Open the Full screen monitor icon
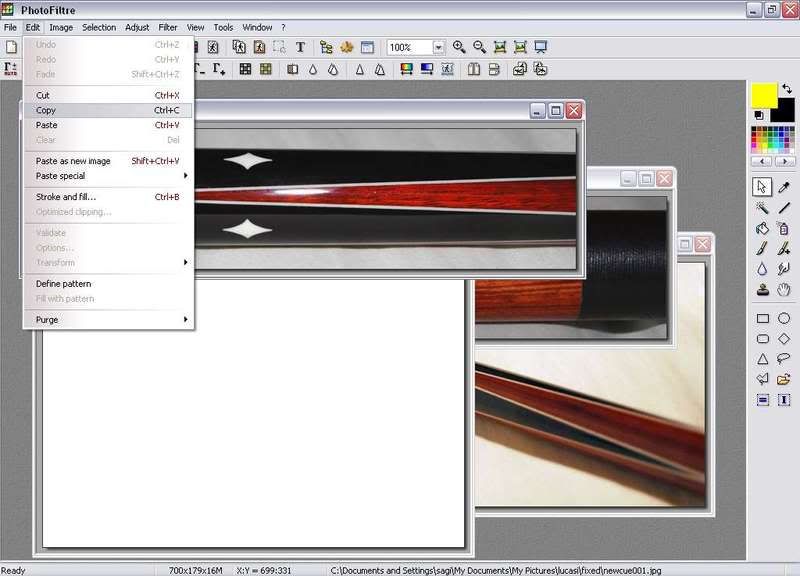 click(x=540, y=47)
